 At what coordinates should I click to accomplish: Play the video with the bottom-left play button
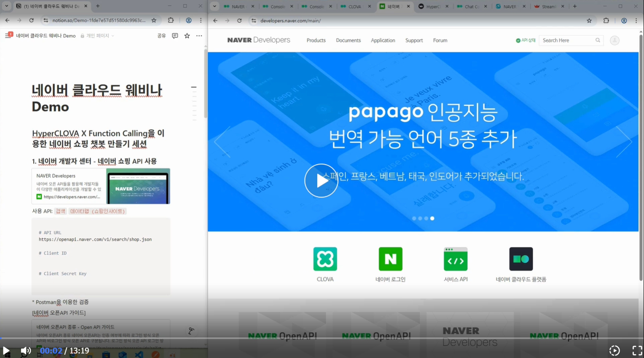click(6, 351)
